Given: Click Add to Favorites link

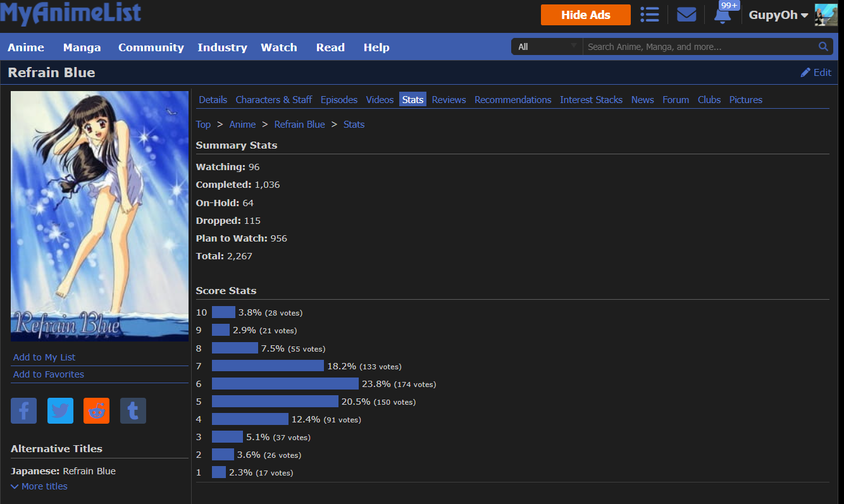Looking at the screenshot, I should pyautogui.click(x=49, y=374).
